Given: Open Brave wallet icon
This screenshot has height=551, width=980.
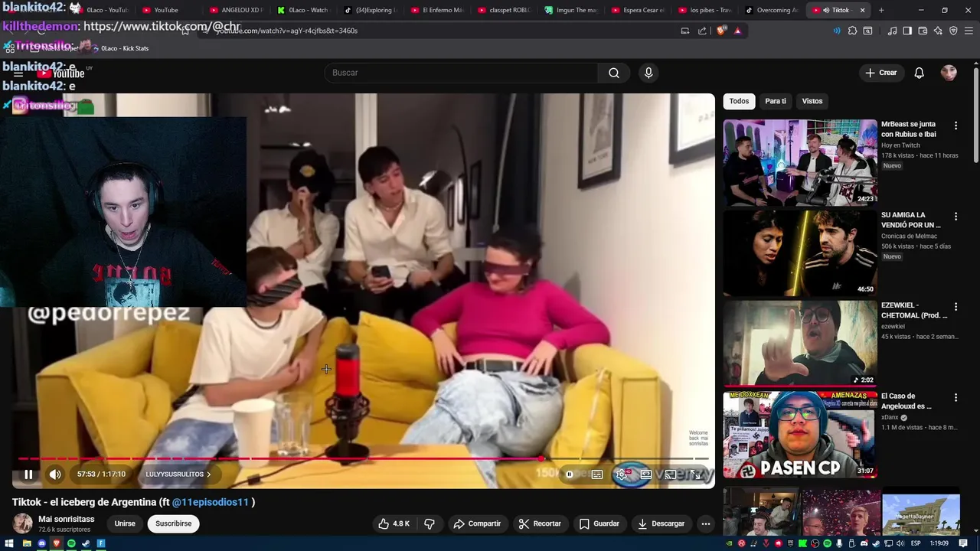Looking at the screenshot, I should pos(923,31).
